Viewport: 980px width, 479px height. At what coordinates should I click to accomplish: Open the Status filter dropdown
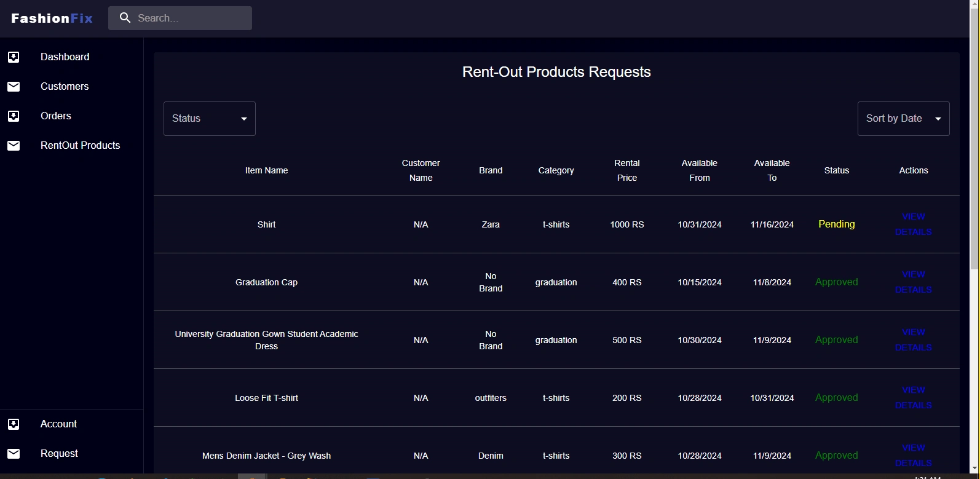click(x=210, y=119)
